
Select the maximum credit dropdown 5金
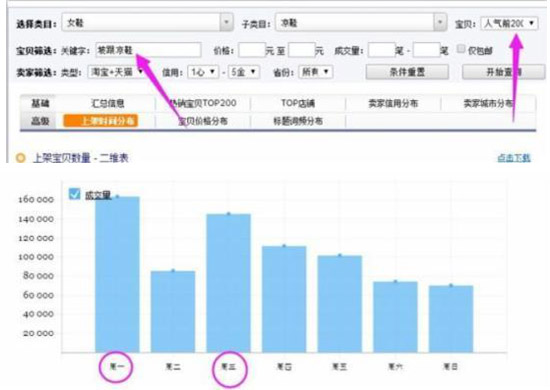point(243,72)
